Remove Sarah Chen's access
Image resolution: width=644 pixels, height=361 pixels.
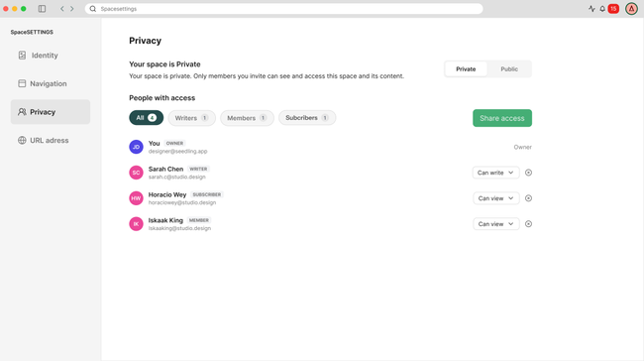pos(528,173)
